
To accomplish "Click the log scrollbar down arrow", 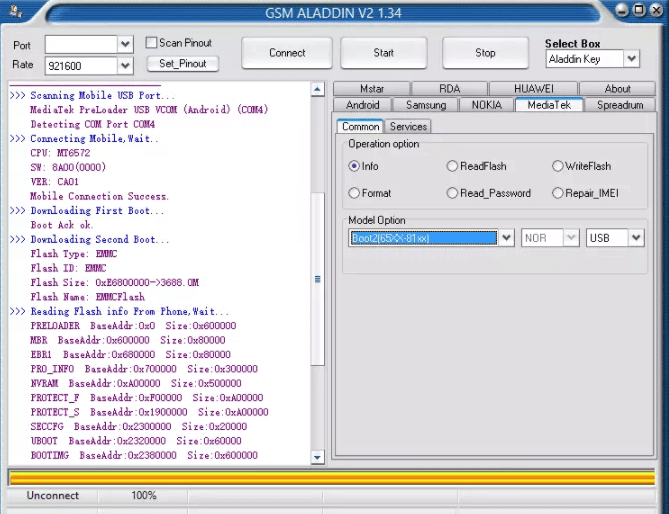I will coord(317,457).
